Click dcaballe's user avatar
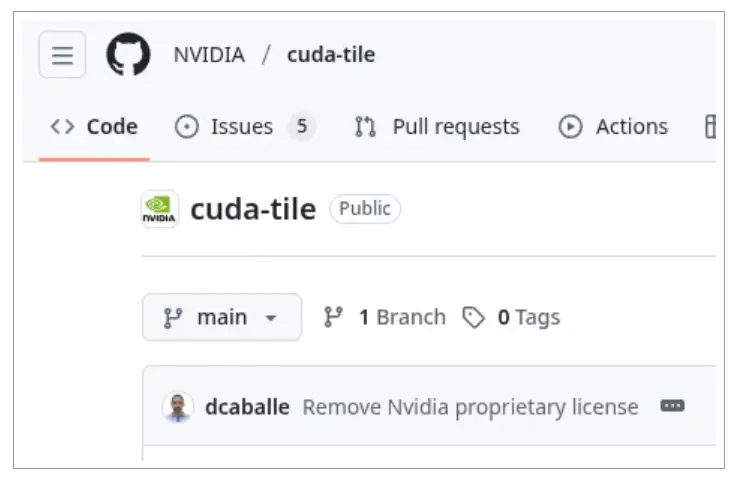Image resolution: width=735 pixels, height=477 pixels. 178,407
